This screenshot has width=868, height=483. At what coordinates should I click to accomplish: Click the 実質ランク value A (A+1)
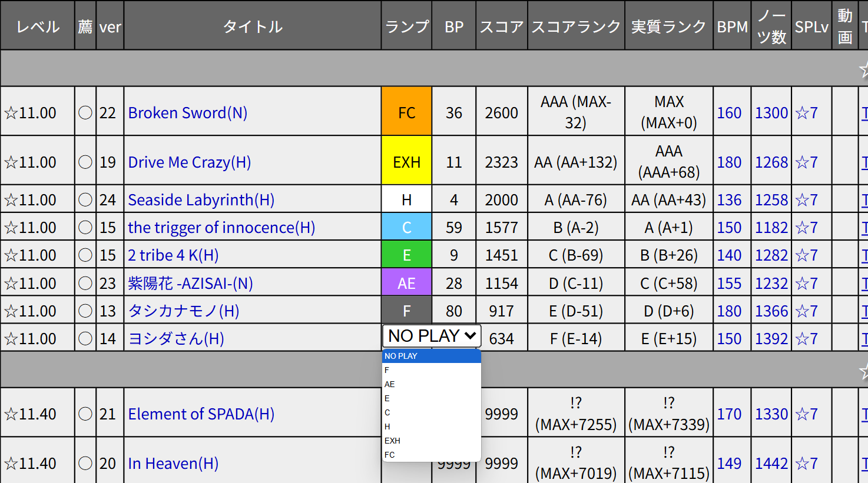pyautogui.click(x=669, y=227)
